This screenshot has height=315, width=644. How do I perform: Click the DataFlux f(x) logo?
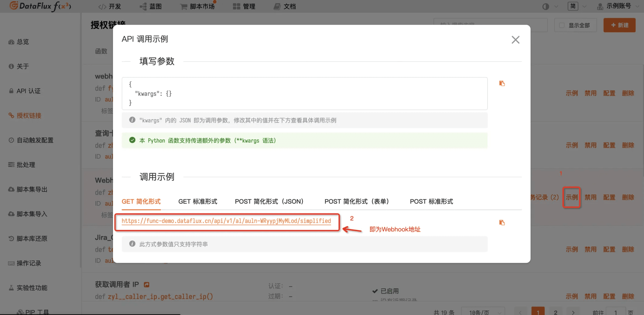tap(40, 6)
